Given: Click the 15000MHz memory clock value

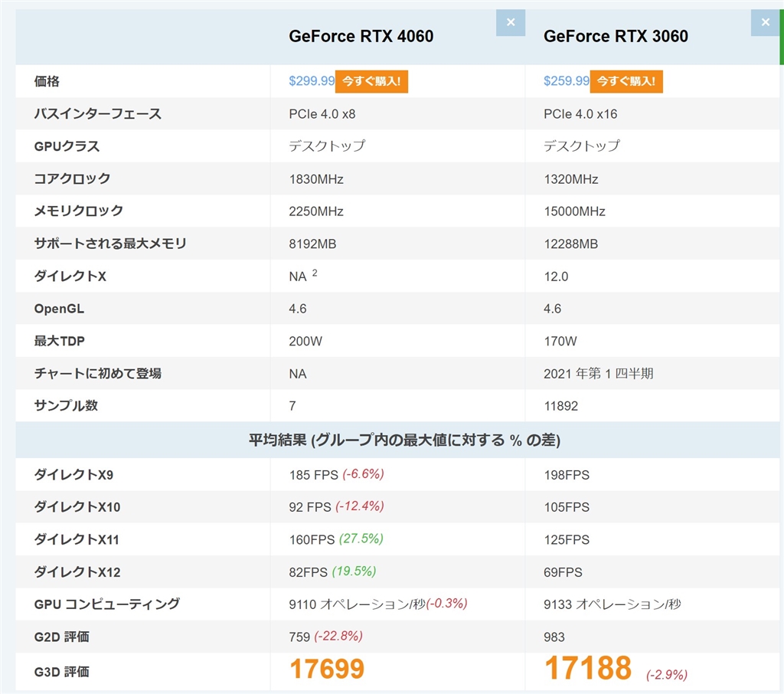Looking at the screenshot, I should (x=574, y=211).
